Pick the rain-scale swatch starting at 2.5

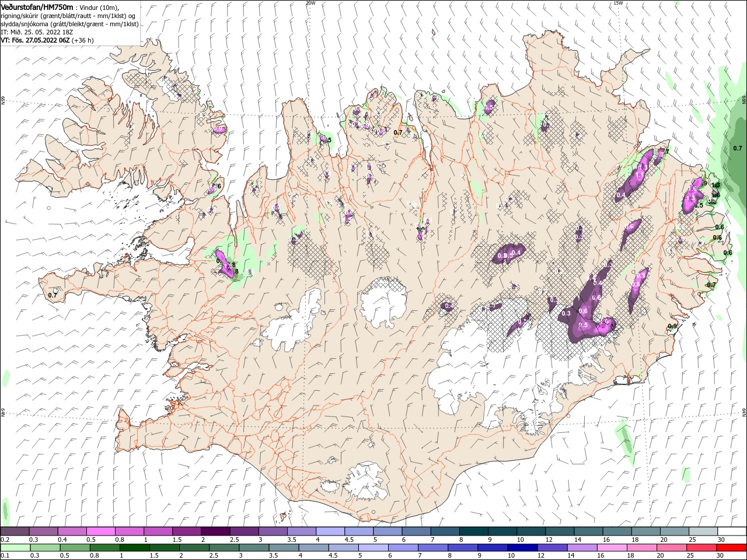click(x=224, y=548)
